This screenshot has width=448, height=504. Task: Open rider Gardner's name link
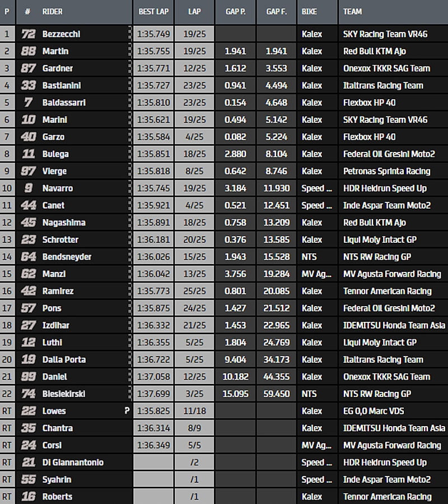coord(58,68)
